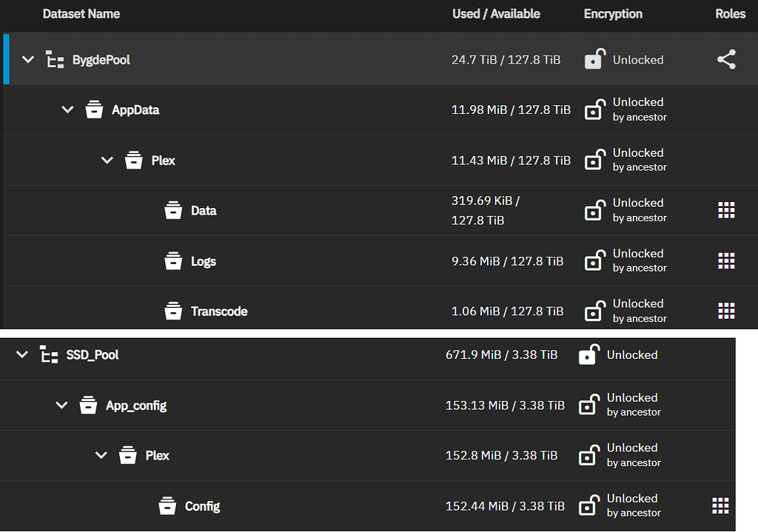Click the unlocked padlock icon for SSD_Pool
Viewport: 758px width, 532px height.
coord(587,354)
